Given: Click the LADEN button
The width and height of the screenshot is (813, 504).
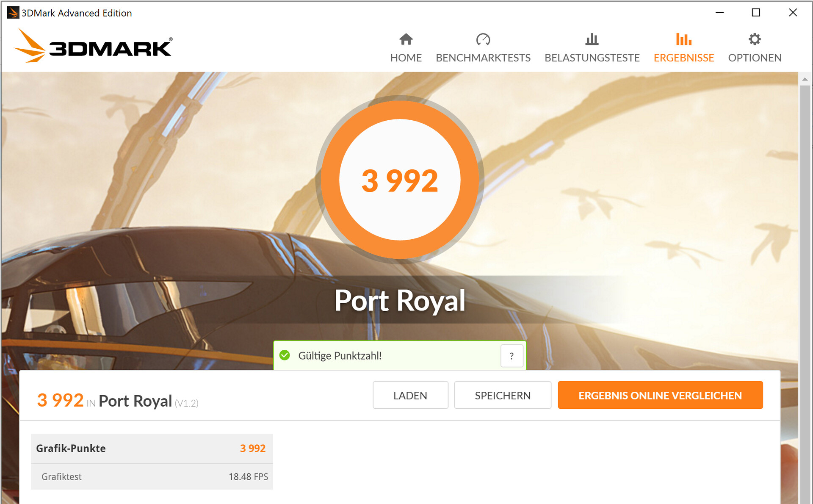Looking at the screenshot, I should pyautogui.click(x=410, y=395).
